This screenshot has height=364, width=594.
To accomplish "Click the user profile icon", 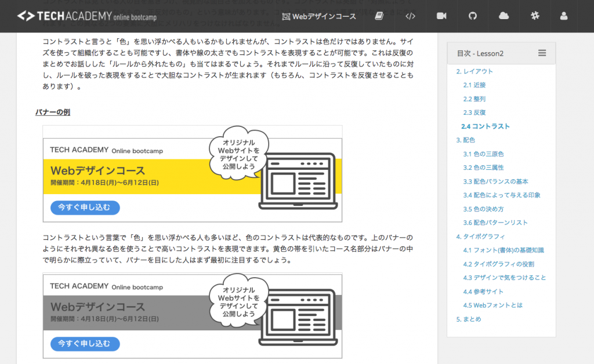I will point(564,16).
